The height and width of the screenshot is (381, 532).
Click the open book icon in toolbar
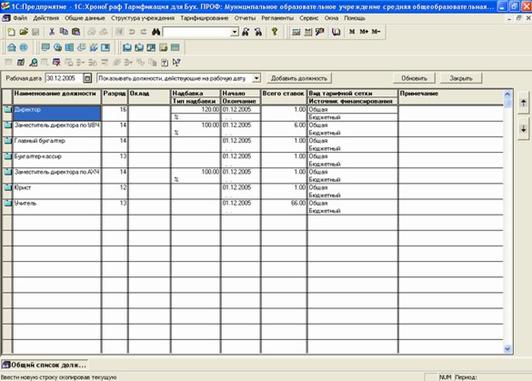pyautogui.click(x=336, y=32)
